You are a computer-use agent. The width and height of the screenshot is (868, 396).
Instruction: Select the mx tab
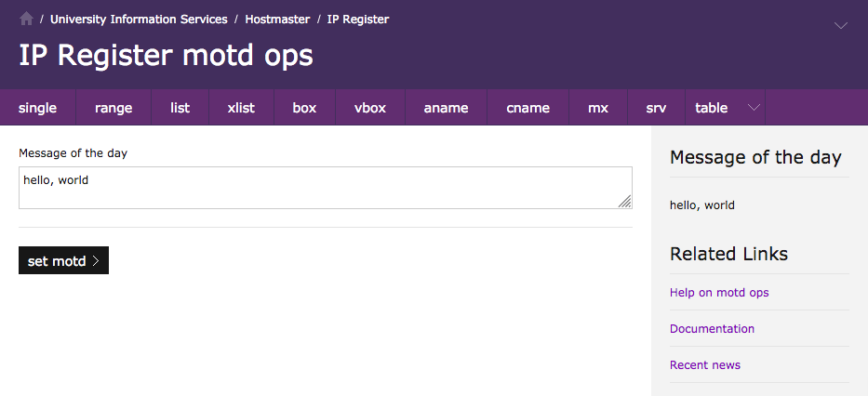(x=598, y=108)
